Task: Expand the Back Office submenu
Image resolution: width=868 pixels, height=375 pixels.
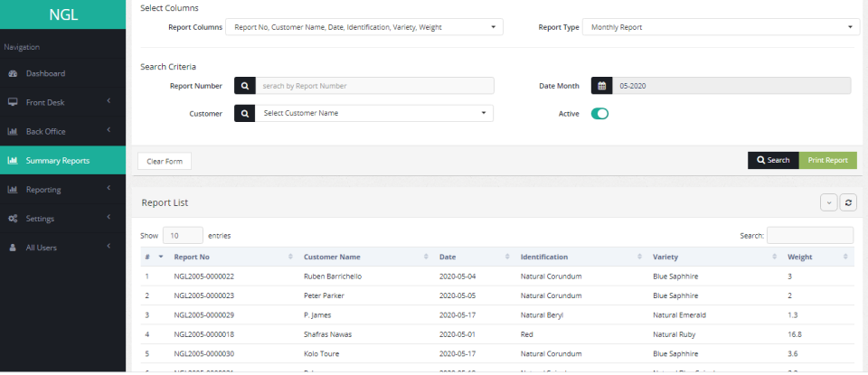Action: point(109,130)
